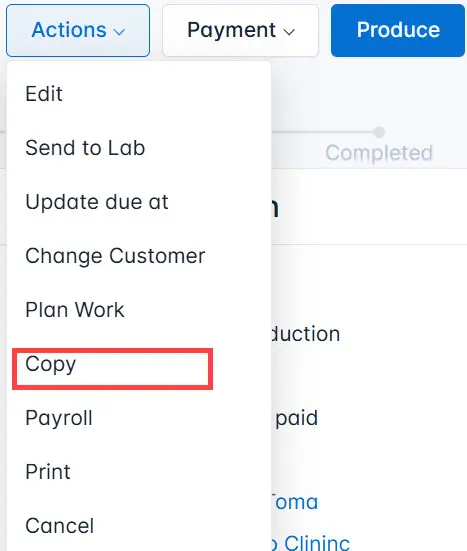The height and width of the screenshot is (551, 467).
Task: Select Print in the dropdown menu
Action: coord(139,472)
